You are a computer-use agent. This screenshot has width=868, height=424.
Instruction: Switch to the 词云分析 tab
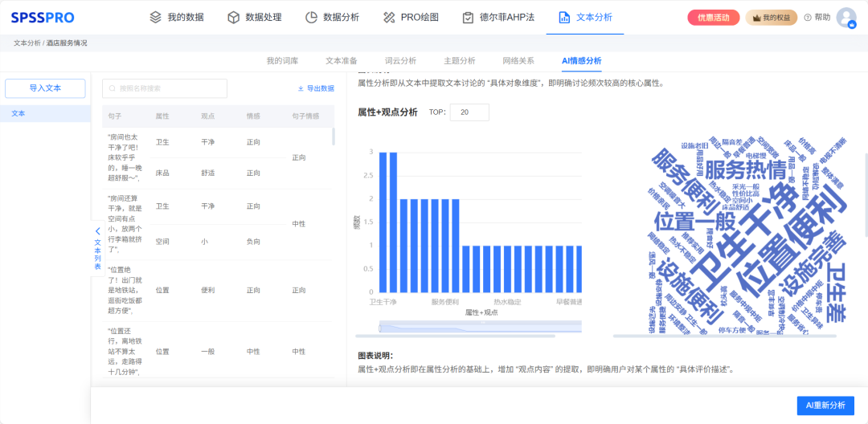[x=400, y=61]
